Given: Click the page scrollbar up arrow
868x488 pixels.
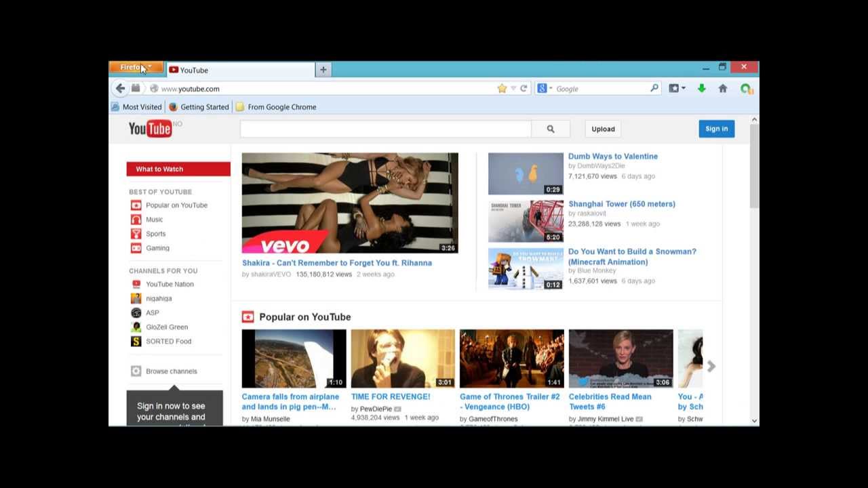Looking at the screenshot, I should [754, 120].
